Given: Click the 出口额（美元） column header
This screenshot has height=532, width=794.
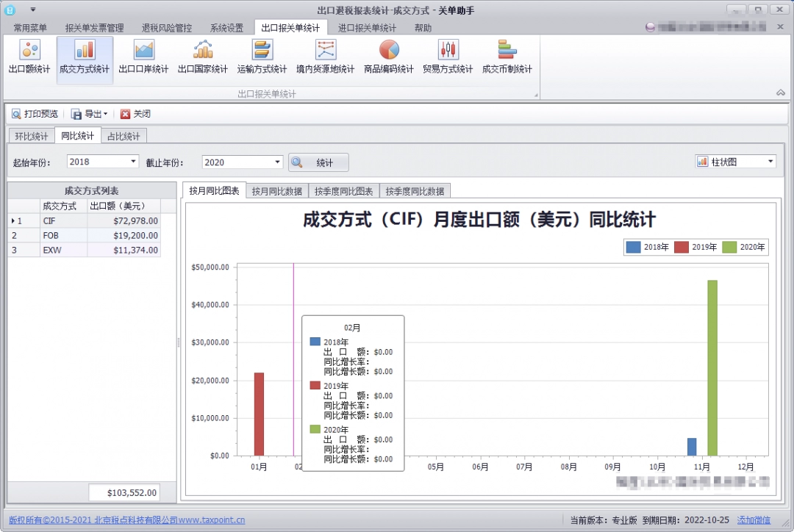Looking at the screenshot, I should (x=124, y=206).
